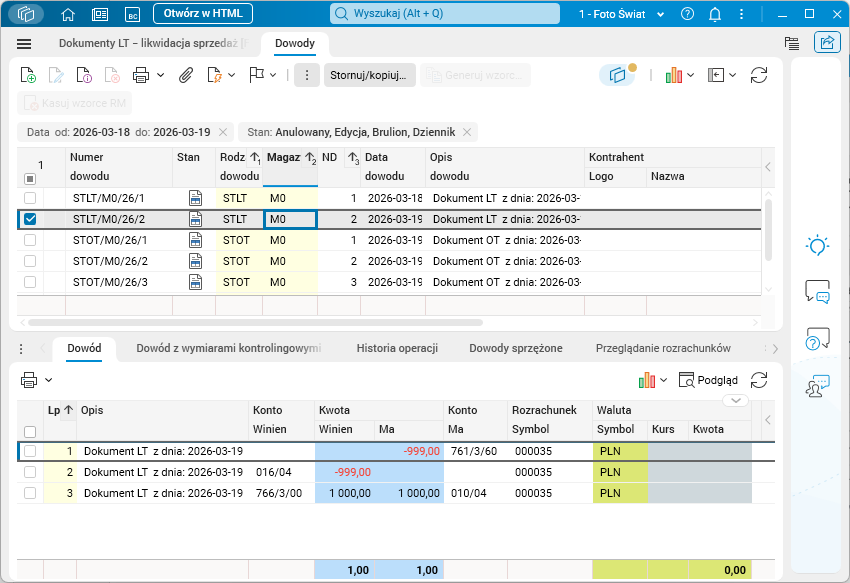This screenshot has height=583, width=850.
Task: Tick the checkbox for STLT/M0/26/1
Action: pyautogui.click(x=30, y=198)
